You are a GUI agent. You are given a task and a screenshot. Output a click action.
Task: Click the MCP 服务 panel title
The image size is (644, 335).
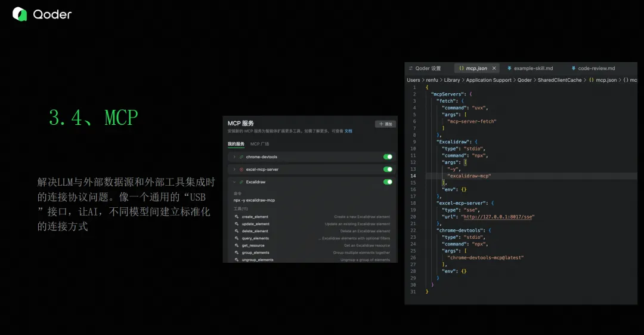(x=241, y=124)
